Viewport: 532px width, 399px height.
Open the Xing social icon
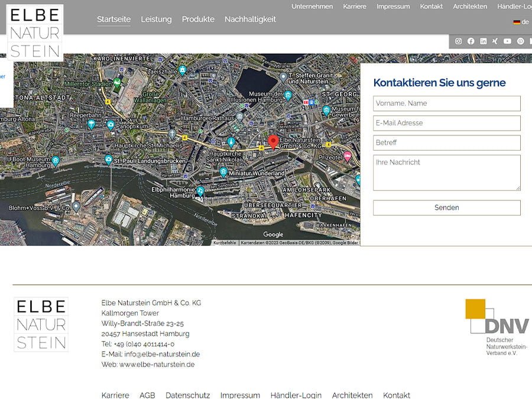[x=495, y=41]
